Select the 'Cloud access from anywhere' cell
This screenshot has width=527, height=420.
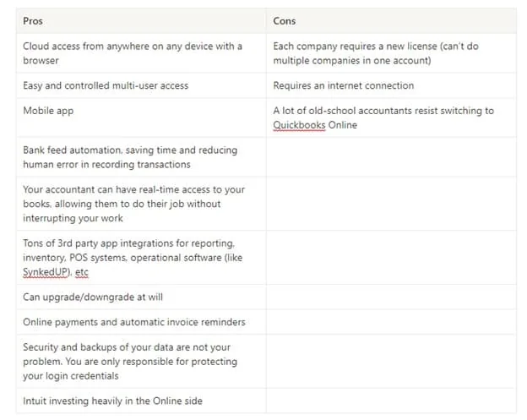[x=141, y=53]
